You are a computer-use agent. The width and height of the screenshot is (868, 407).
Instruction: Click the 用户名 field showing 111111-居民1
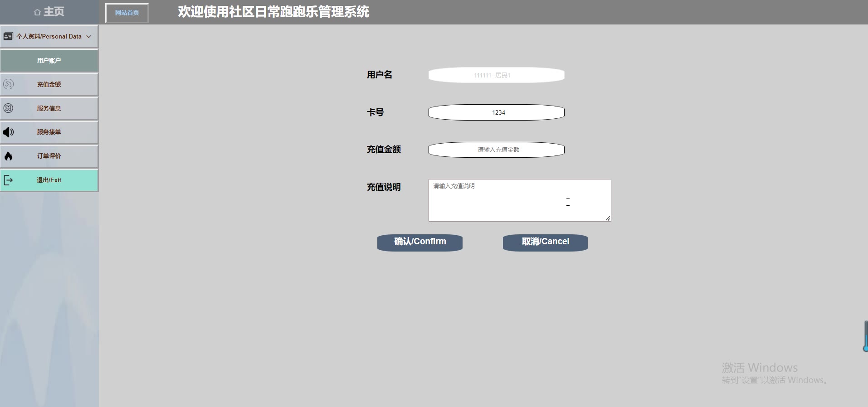point(497,75)
